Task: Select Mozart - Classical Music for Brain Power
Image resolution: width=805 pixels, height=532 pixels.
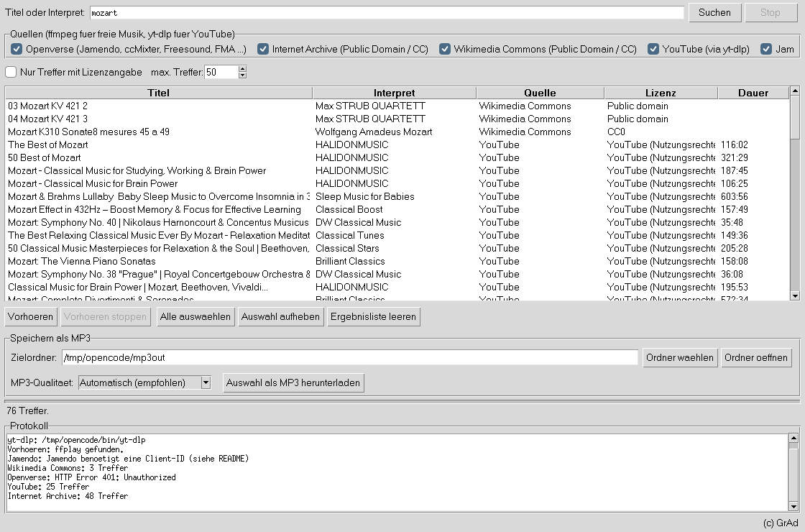Action: (397, 183)
